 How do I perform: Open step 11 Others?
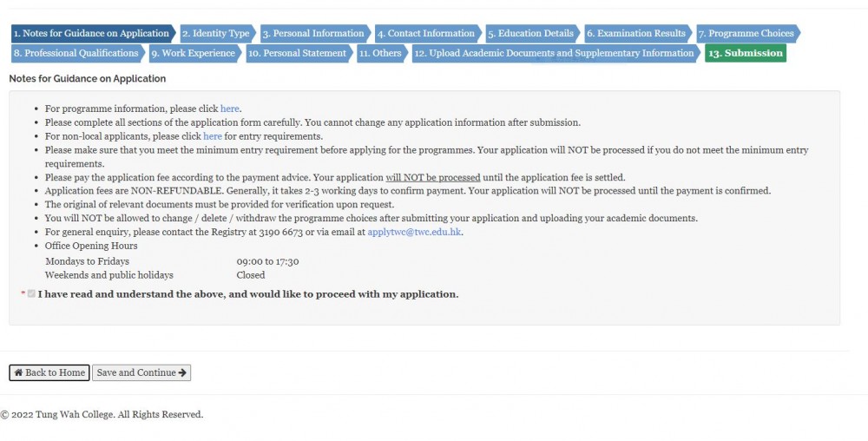(382, 53)
